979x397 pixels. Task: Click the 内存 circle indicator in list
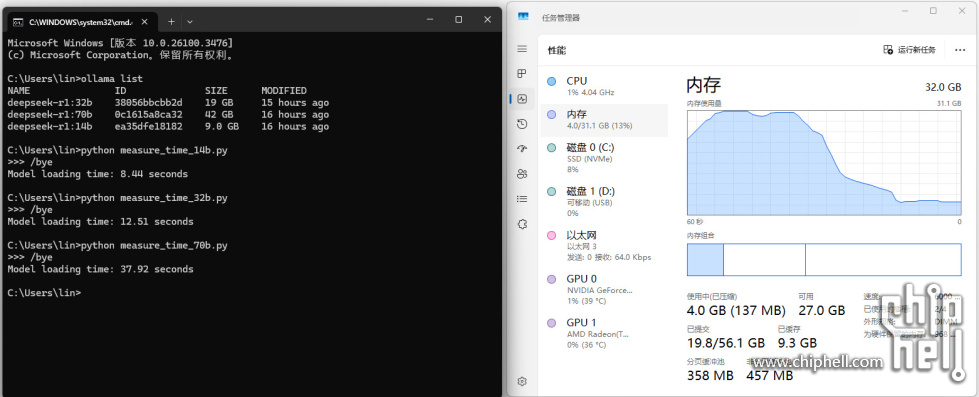tap(551, 114)
